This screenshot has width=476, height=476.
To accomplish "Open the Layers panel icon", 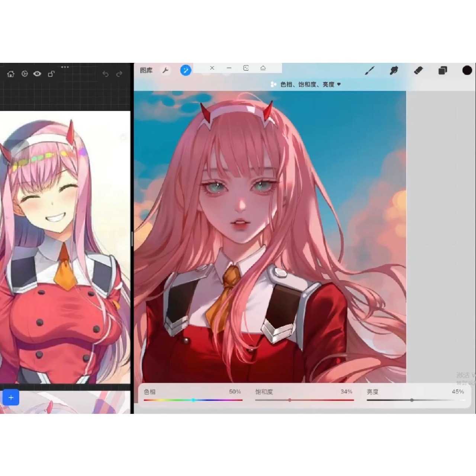I will [443, 70].
